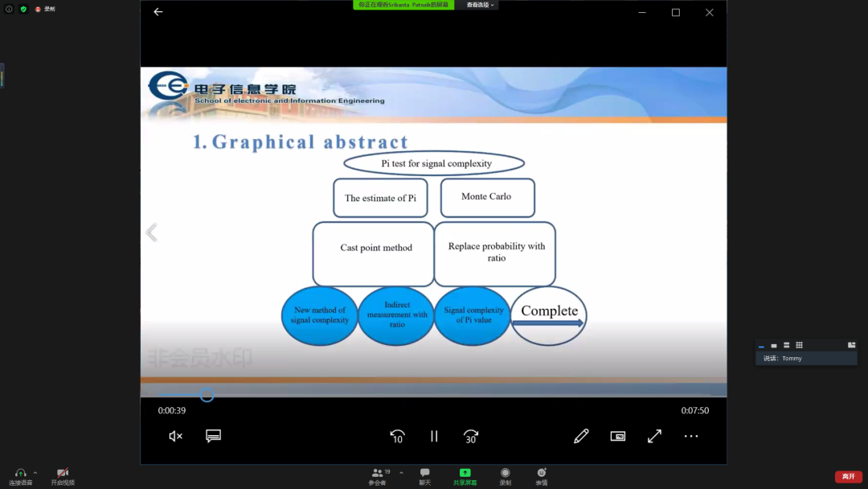Open 表情 reactions menu
This screenshot has height=489, width=868.
coord(542,477)
